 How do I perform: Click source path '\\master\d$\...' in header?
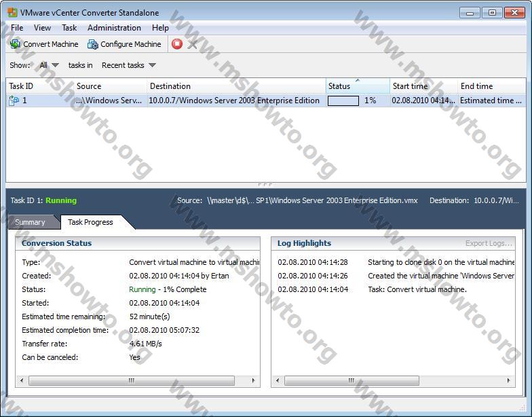coord(312,200)
